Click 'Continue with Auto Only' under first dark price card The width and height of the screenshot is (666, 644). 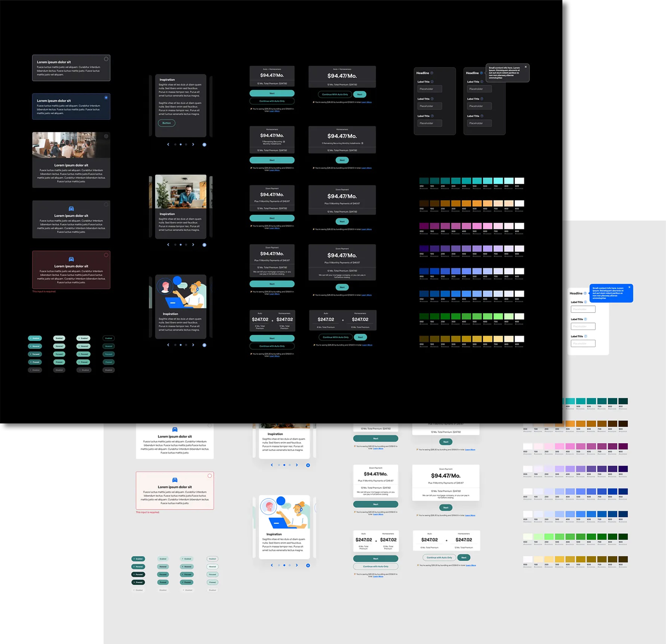click(x=272, y=101)
